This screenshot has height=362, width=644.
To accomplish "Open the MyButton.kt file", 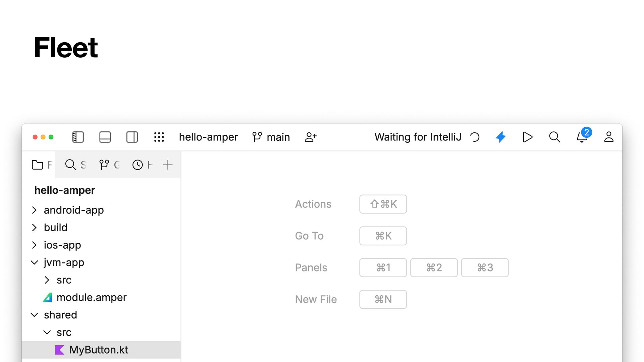I will pyautogui.click(x=99, y=350).
